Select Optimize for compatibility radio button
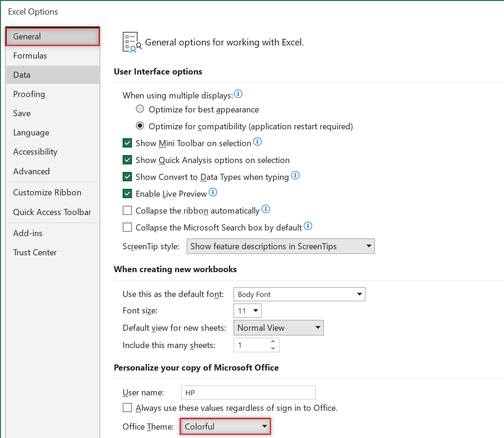Image resolution: width=504 pixels, height=438 pixels. (x=140, y=126)
